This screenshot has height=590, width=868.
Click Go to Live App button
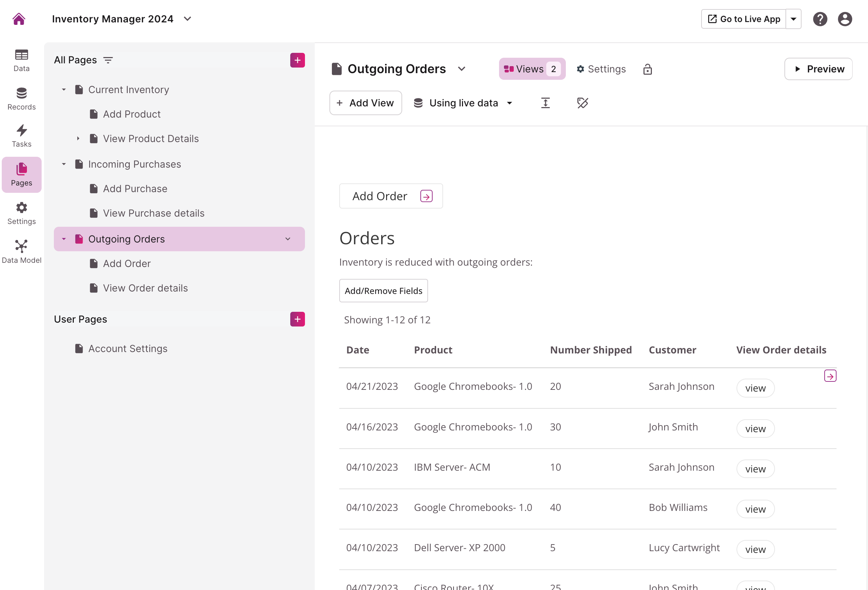point(744,19)
